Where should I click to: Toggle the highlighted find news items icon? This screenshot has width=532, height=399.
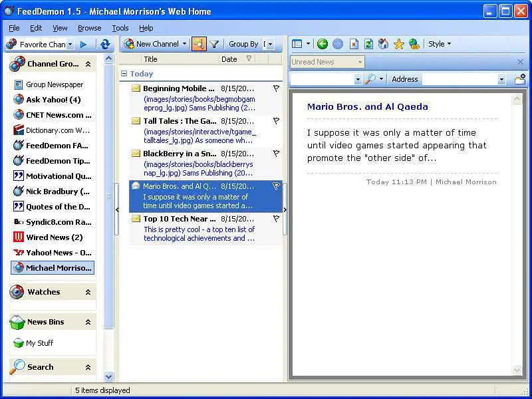tap(199, 44)
